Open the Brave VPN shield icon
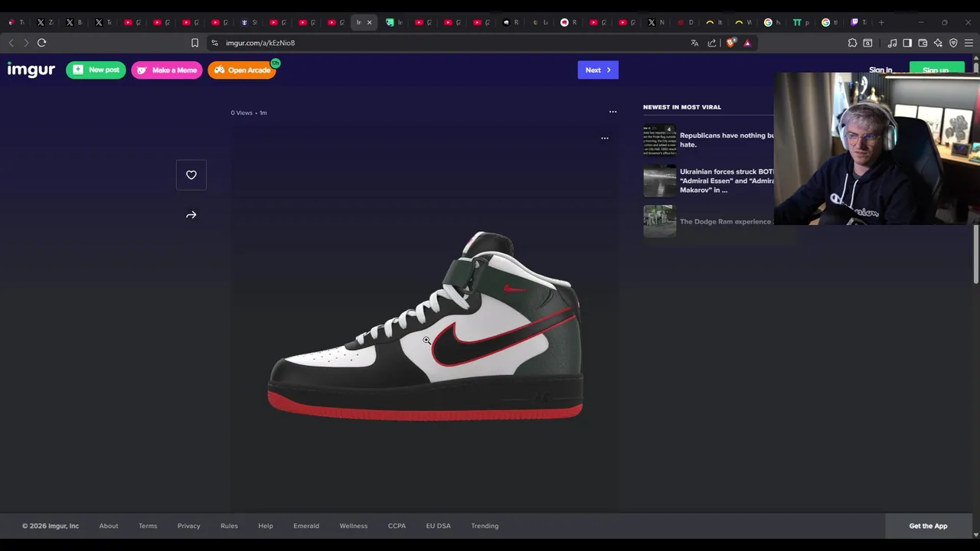980x551 pixels. point(953,43)
